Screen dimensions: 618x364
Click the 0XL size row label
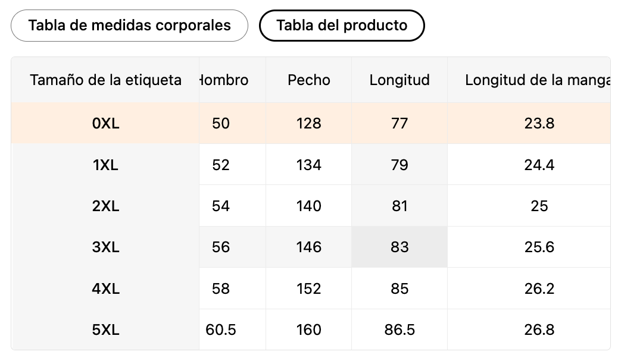105,123
